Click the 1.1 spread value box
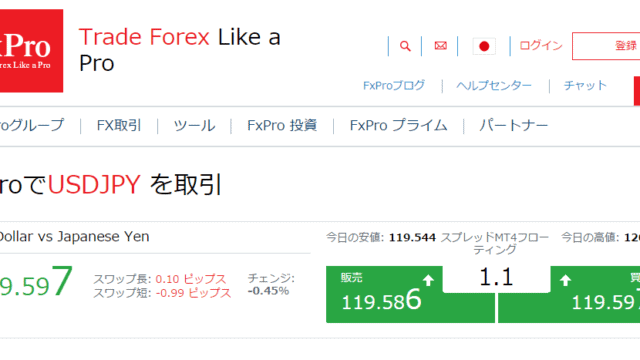This screenshot has width=640, height=360. click(x=496, y=278)
